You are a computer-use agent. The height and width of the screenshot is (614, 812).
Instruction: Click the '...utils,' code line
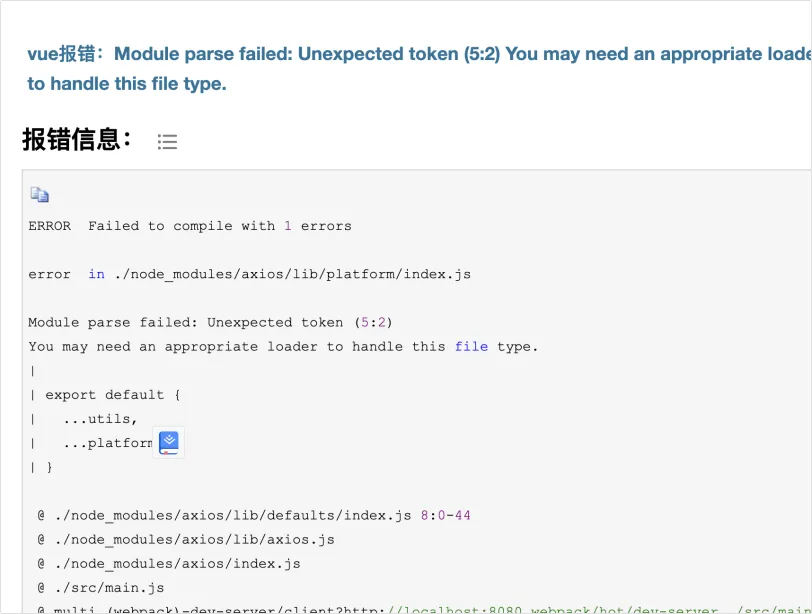point(100,418)
